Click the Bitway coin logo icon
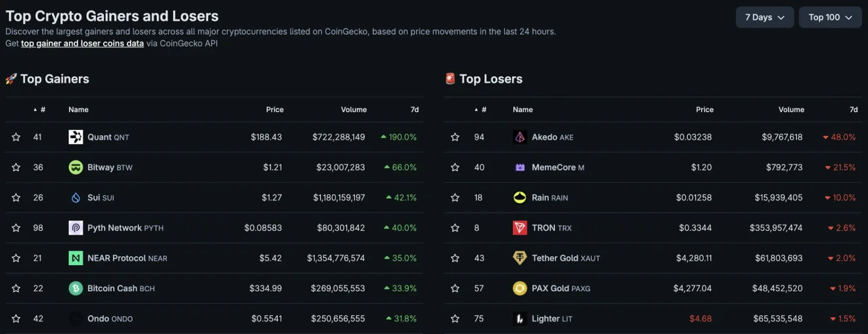Viewport: 868px width, 334px height. tap(76, 168)
